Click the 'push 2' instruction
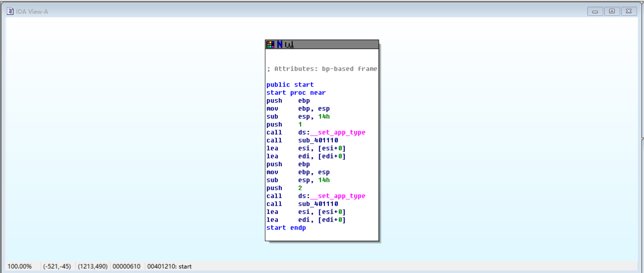 [x=284, y=188]
